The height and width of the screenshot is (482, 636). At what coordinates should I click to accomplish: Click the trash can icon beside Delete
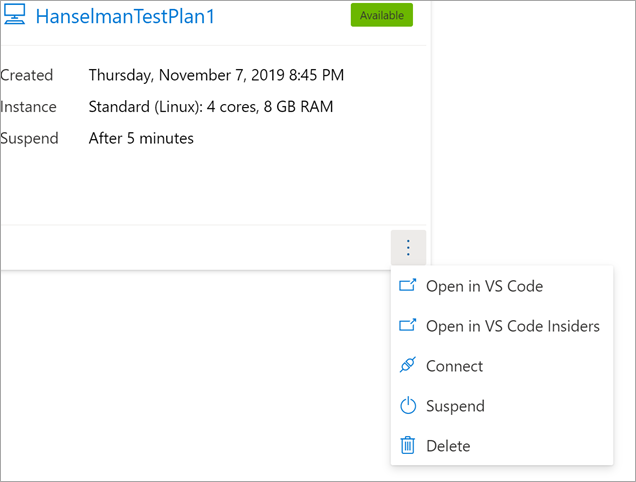408,445
